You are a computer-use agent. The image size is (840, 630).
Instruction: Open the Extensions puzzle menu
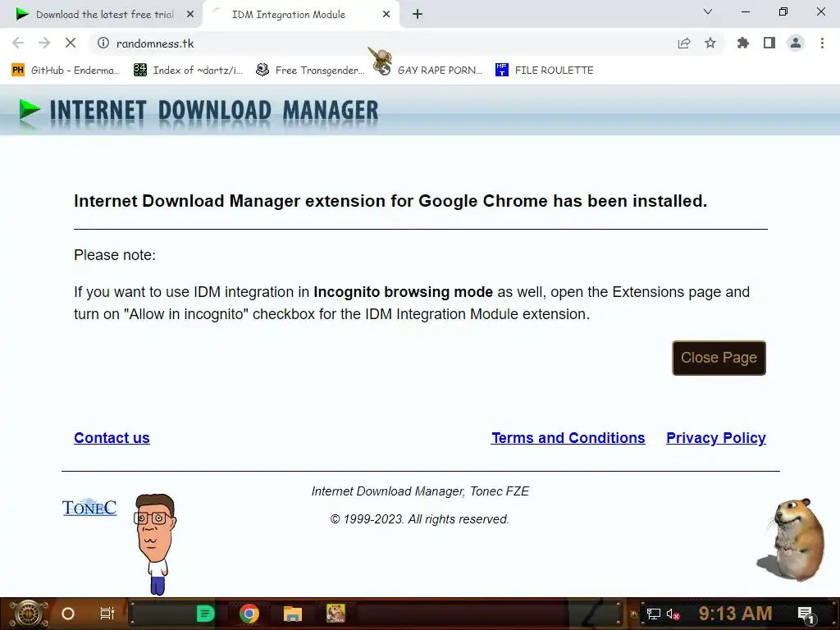[743, 43]
